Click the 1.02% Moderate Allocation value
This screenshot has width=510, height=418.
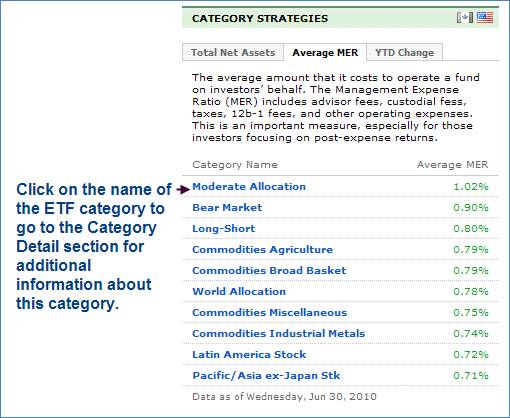tap(471, 187)
